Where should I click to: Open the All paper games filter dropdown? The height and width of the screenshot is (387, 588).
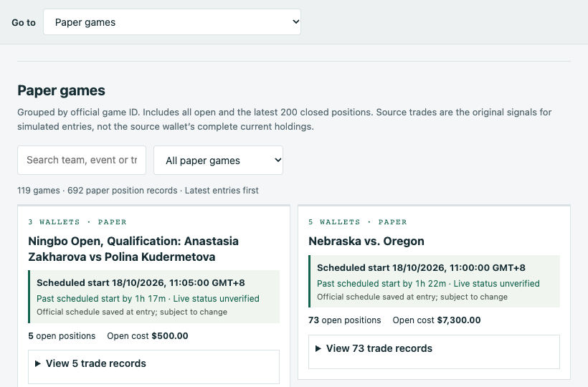218,161
